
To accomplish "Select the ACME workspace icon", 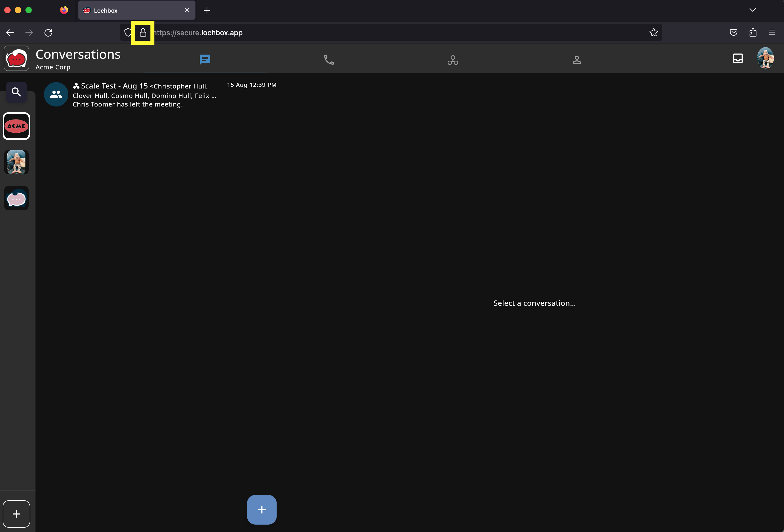I will click(16, 126).
